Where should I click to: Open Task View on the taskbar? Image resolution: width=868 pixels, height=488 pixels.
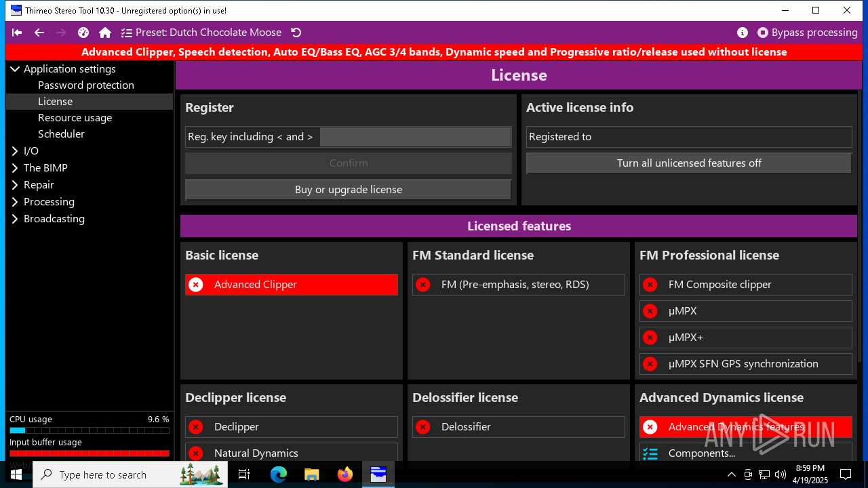244,474
